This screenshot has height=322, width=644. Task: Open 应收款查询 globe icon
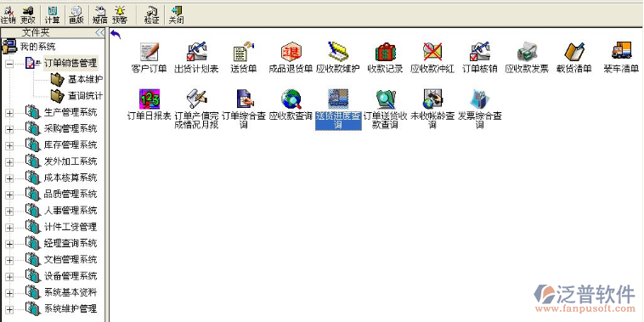pyautogui.click(x=291, y=99)
